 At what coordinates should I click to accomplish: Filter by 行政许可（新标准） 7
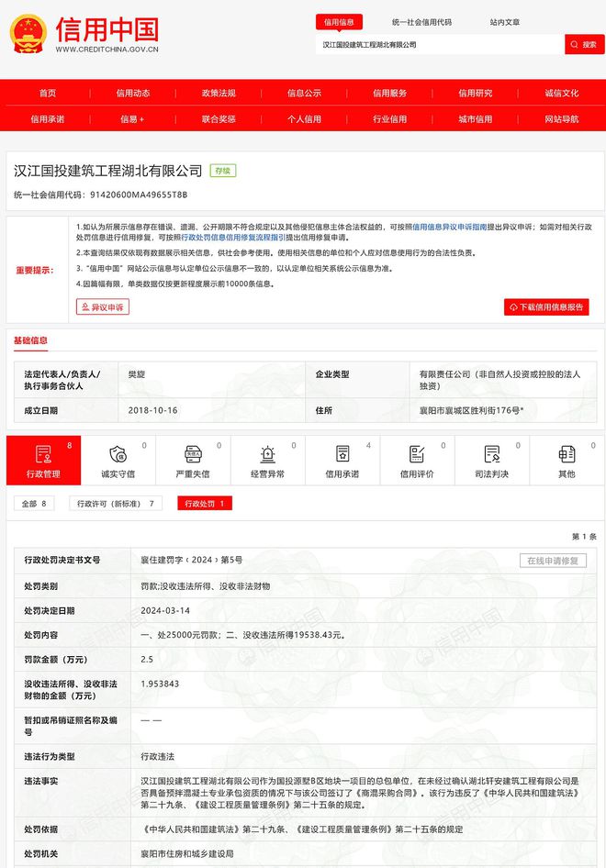[115, 503]
